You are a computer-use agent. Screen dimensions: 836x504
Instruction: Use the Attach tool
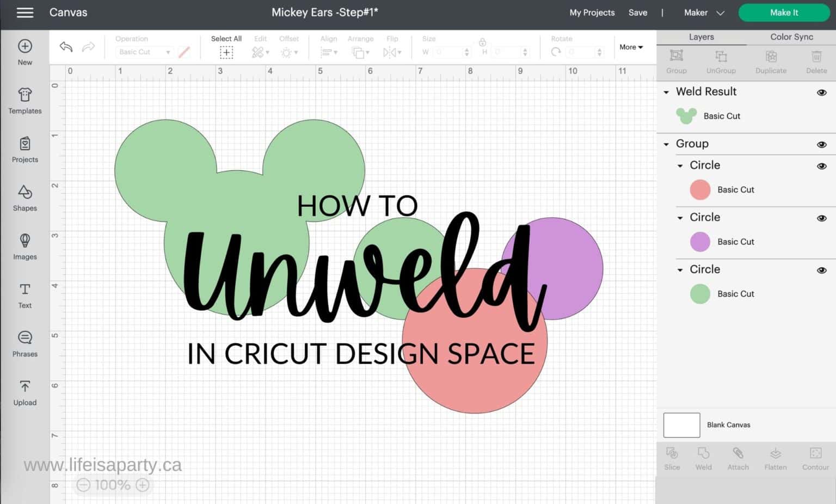(x=738, y=457)
